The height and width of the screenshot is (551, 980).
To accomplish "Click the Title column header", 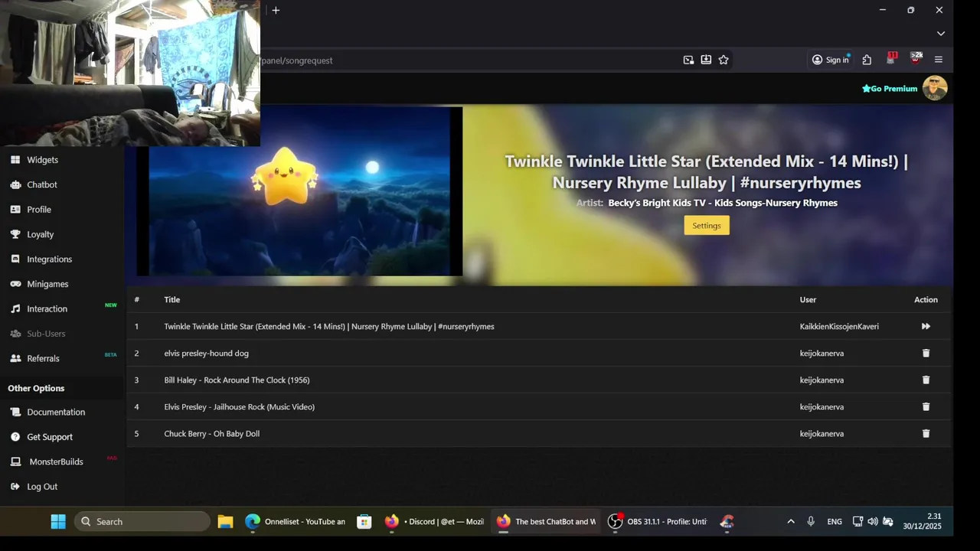I will (x=171, y=300).
